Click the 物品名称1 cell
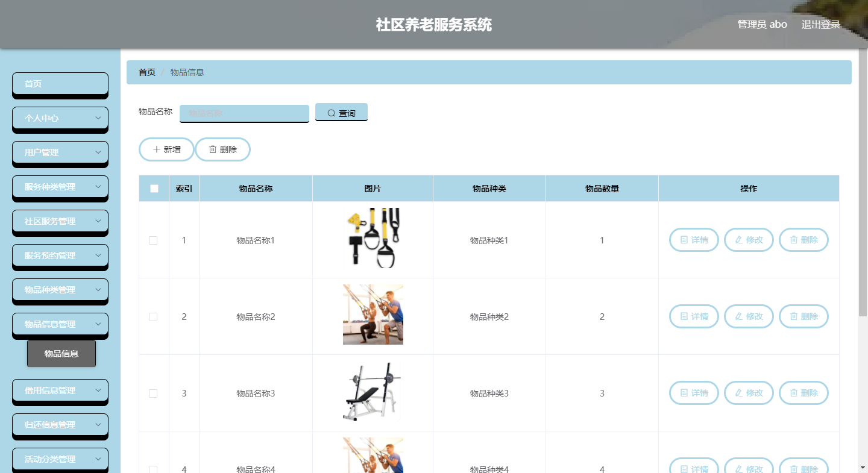868x473 pixels. click(x=256, y=240)
